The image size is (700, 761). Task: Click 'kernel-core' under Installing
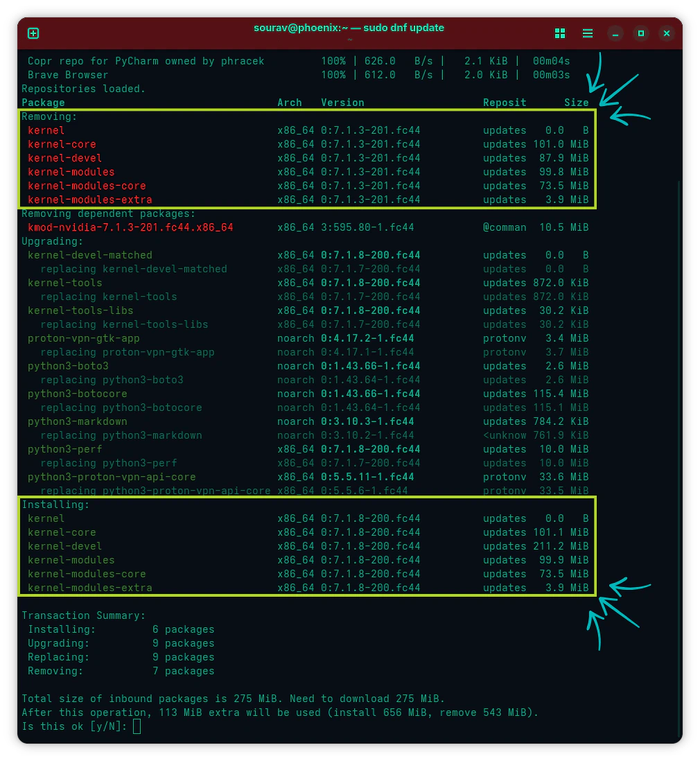(x=62, y=532)
